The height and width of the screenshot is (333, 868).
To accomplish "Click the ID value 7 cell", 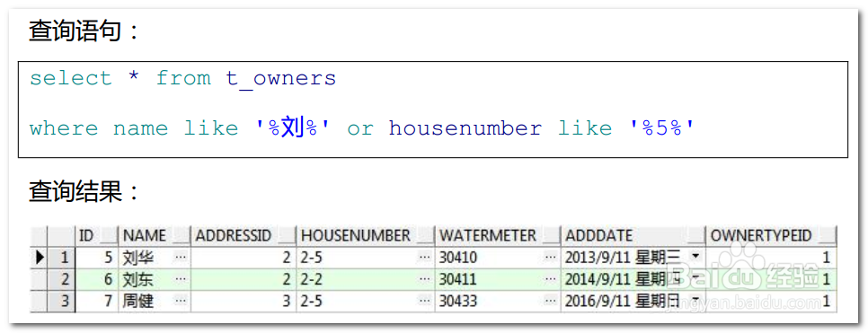I will [97, 302].
